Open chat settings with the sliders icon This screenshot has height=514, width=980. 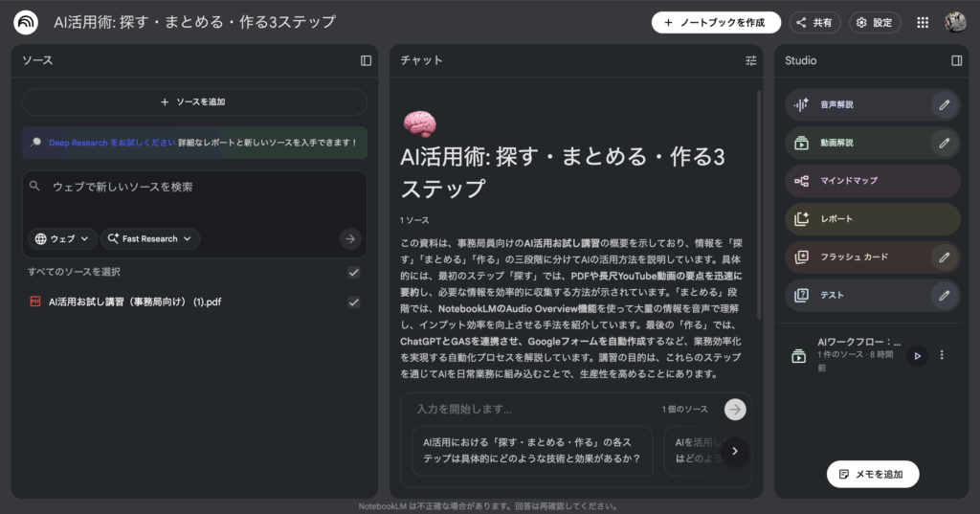[x=750, y=60]
